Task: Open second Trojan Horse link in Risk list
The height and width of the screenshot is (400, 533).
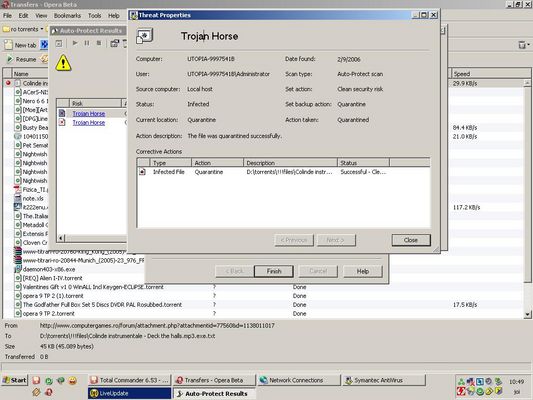Action: 89,123
